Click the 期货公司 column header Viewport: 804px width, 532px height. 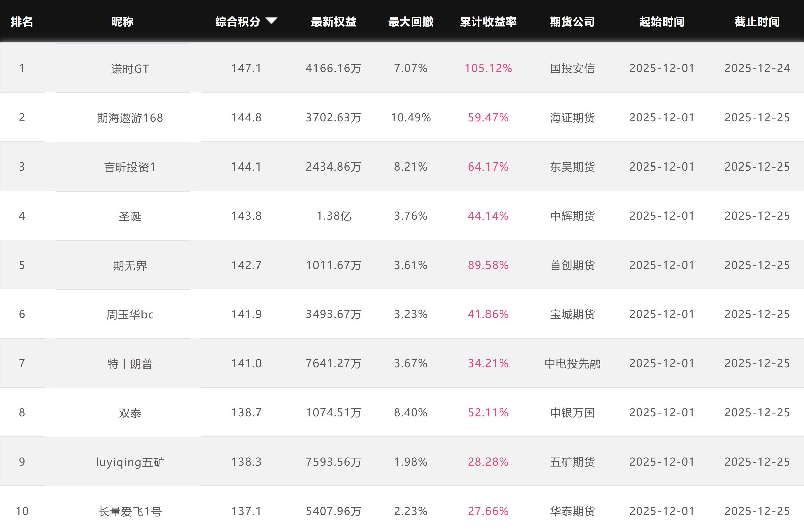tap(572, 22)
